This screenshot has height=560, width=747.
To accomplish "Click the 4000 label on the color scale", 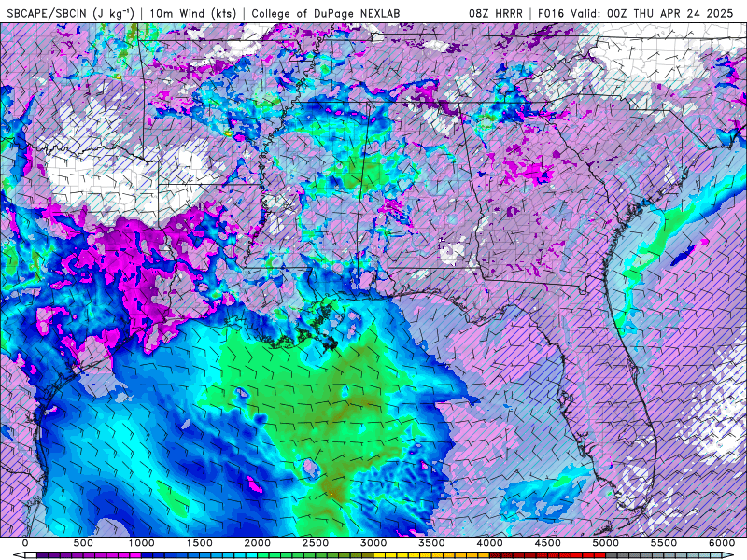I will (x=489, y=543).
